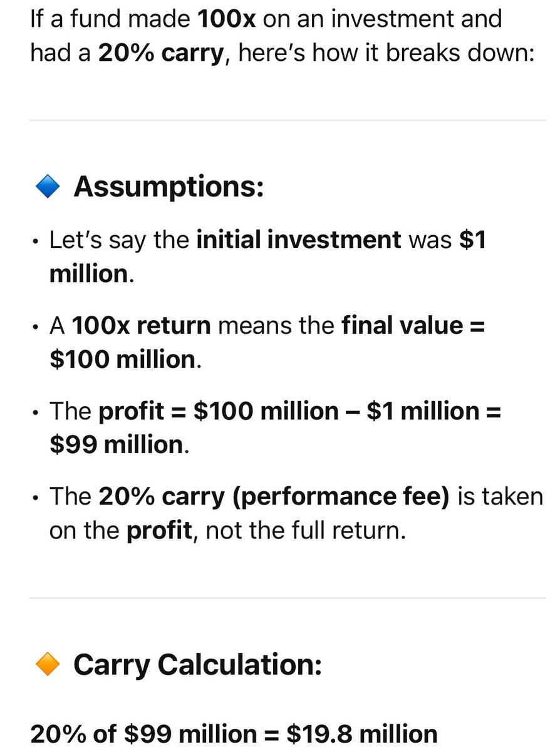Click the $100 million final value text
560x752 pixels.
coord(123,360)
